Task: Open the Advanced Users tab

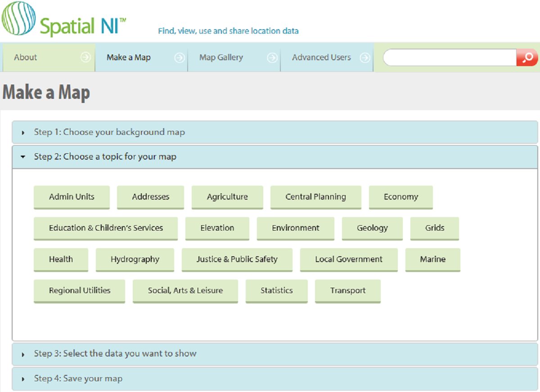Action: 327,58
